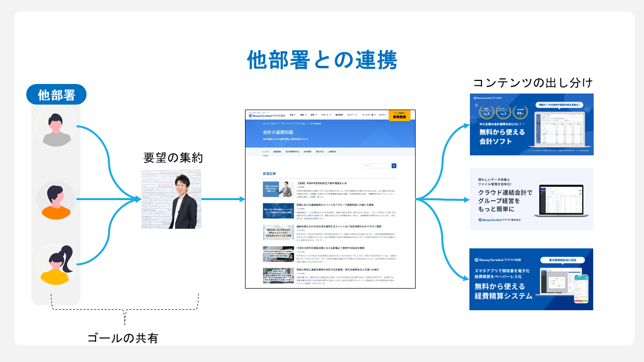Select the smiling man photo
644x362 pixels.
tap(171, 199)
